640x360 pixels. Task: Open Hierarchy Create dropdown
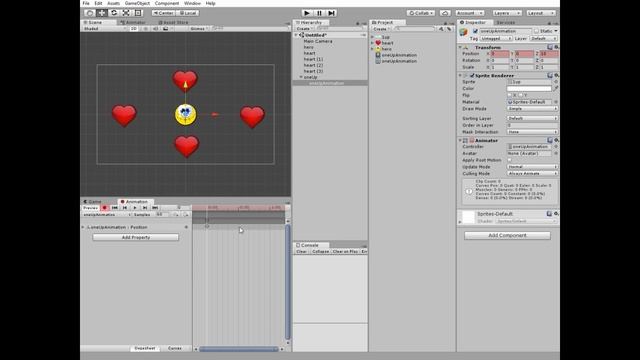pos(304,29)
